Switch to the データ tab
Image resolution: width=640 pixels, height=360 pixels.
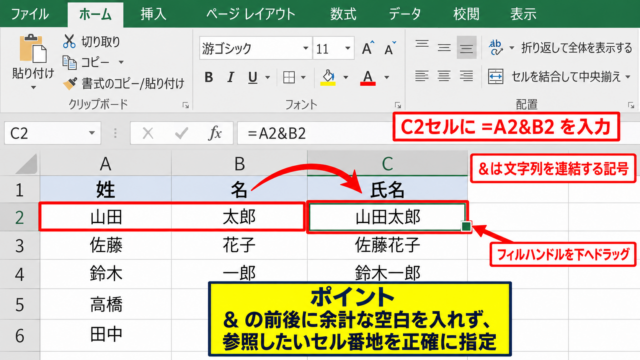[x=404, y=14]
